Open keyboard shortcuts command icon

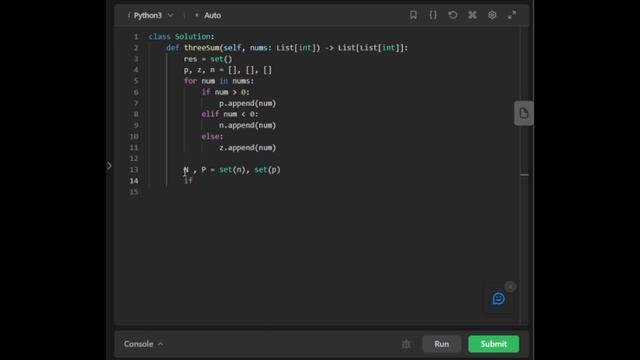coord(472,15)
